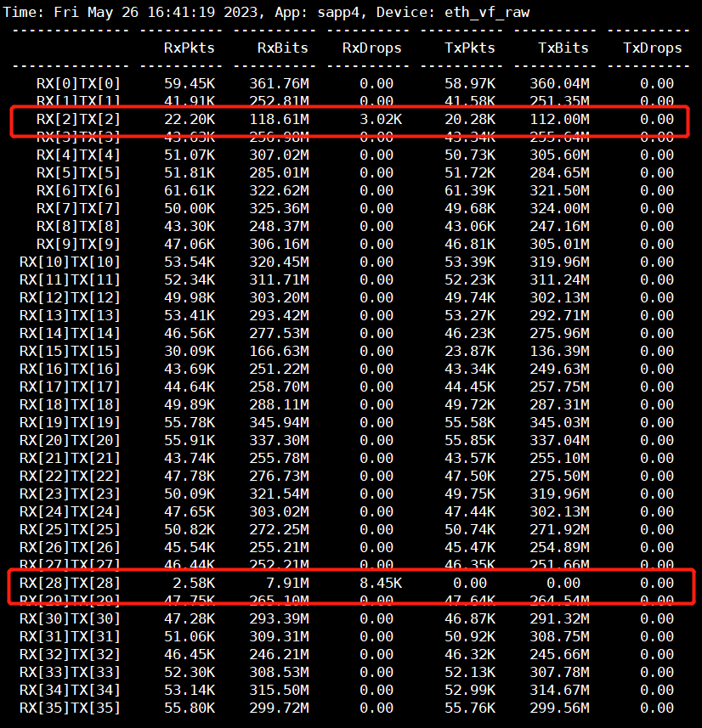Click the RX[0]TX[0] row label

(78, 83)
